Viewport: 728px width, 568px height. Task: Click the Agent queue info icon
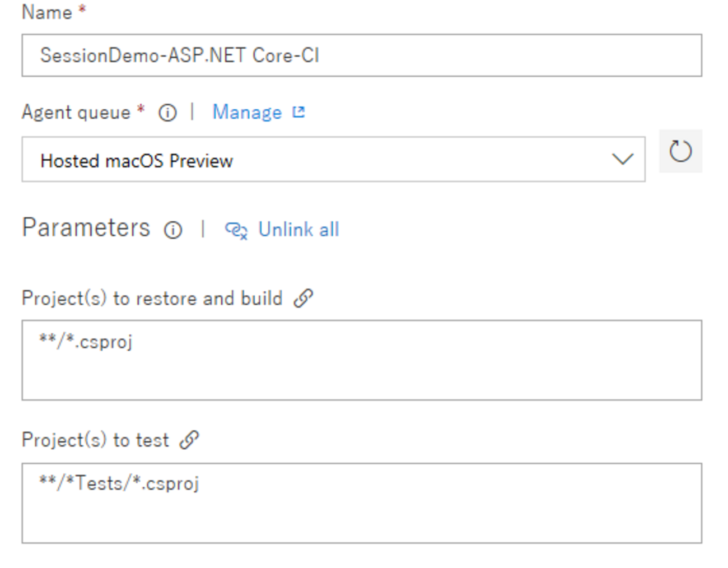point(167,113)
